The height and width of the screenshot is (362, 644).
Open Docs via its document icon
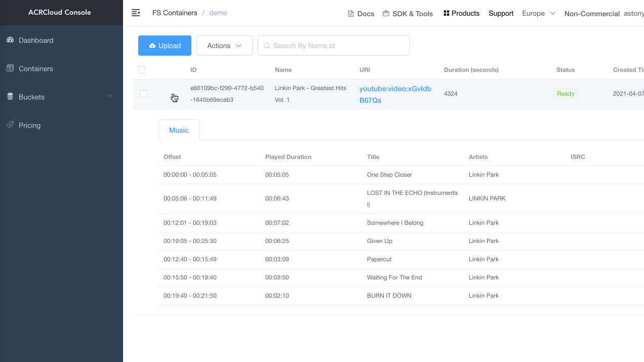350,14
